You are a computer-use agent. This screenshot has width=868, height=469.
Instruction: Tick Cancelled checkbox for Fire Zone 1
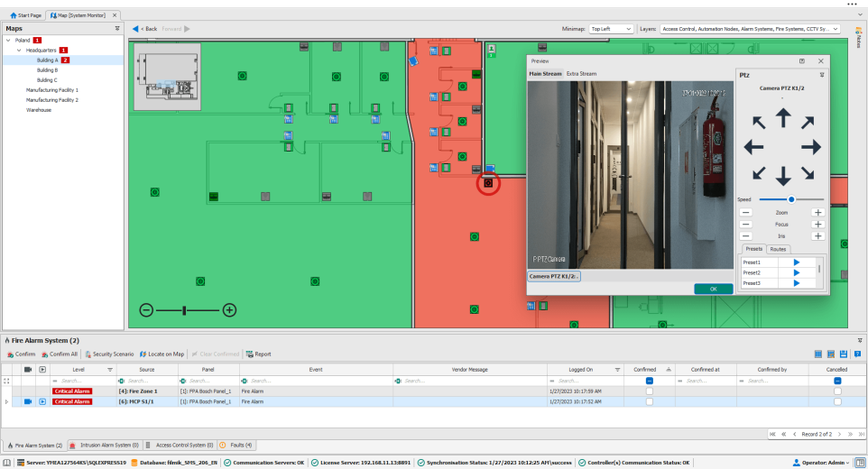pos(837,391)
